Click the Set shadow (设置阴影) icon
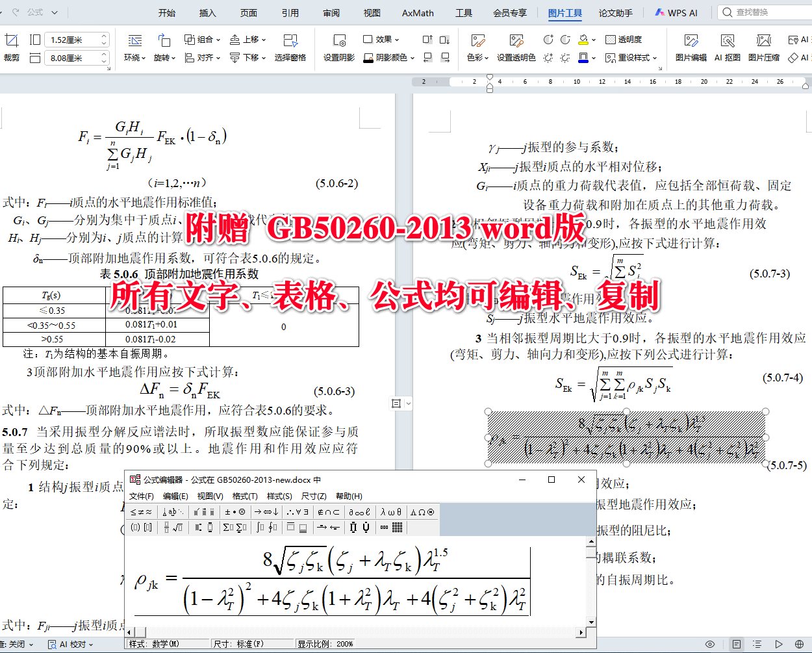Screen dimensions: 812x653 tap(339, 40)
